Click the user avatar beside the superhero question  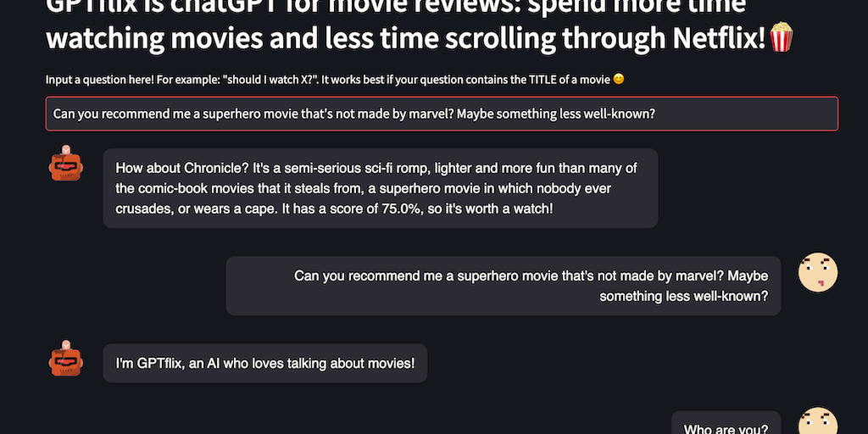click(x=818, y=273)
